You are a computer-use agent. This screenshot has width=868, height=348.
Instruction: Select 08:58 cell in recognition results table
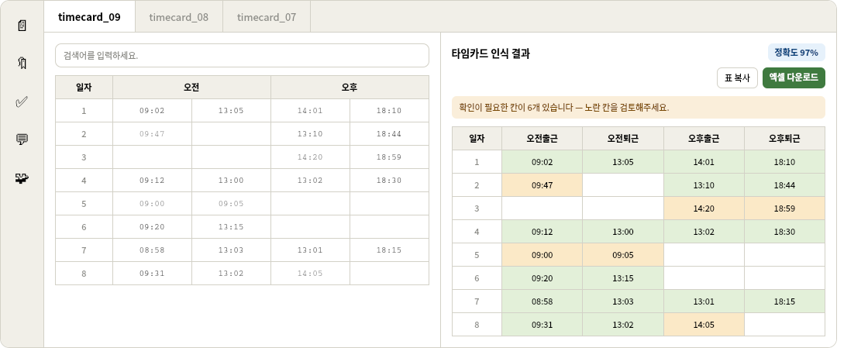(x=542, y=301)
